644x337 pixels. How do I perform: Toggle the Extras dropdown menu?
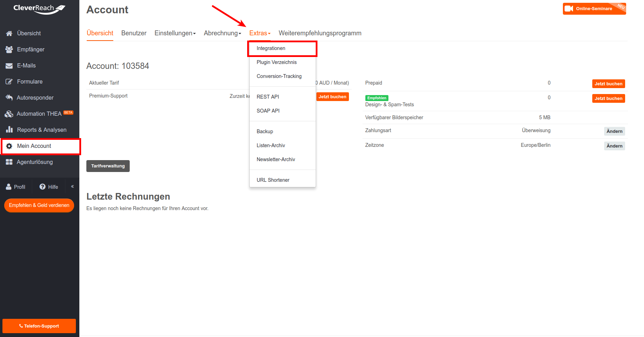click(260, 33)
